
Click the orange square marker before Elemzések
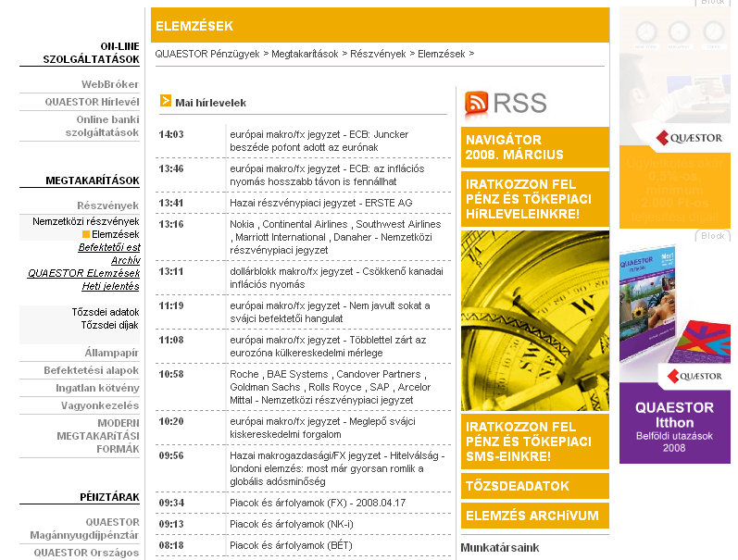86,234
